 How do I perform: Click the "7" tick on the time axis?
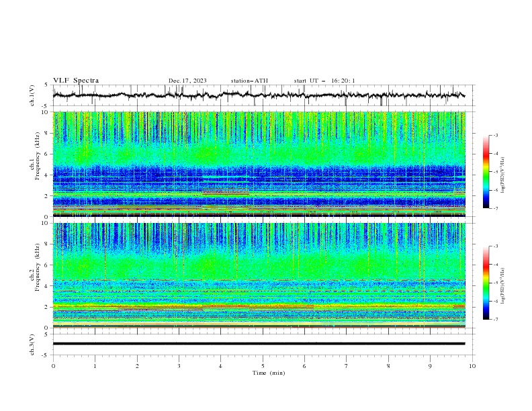click(x=347, y=366)
